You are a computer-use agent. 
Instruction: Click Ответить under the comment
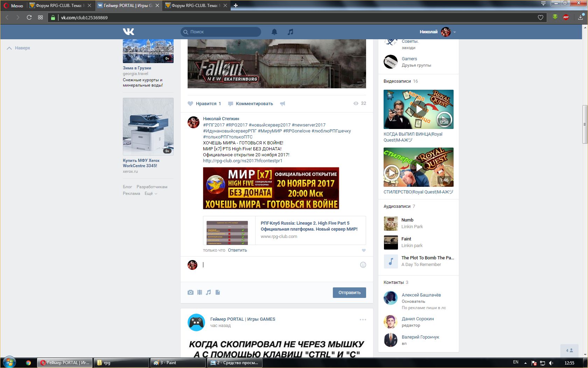(237, 250)
